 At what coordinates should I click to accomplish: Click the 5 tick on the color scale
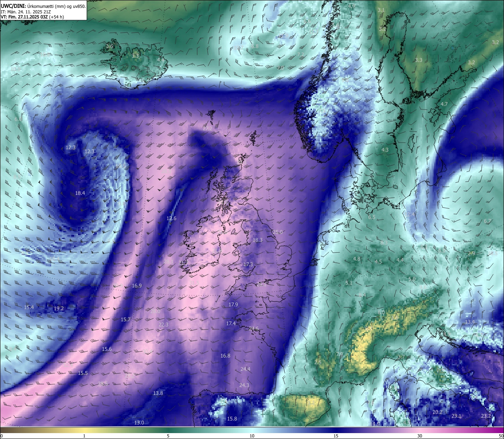point(168,435)
